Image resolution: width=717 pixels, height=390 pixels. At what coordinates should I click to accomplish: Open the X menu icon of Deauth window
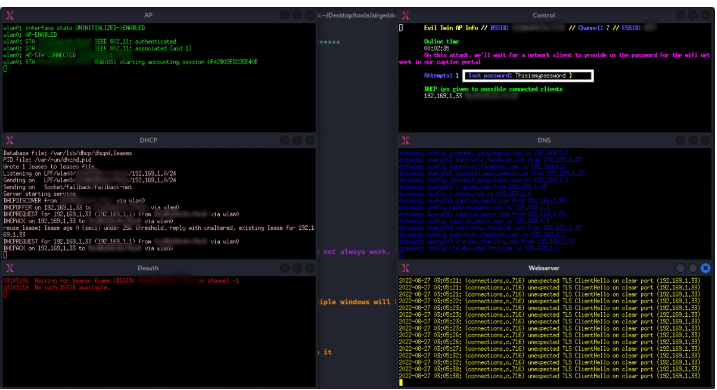[10, 268]
